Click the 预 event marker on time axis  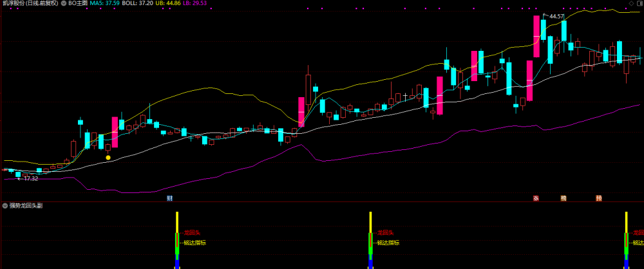coord(599,198)
